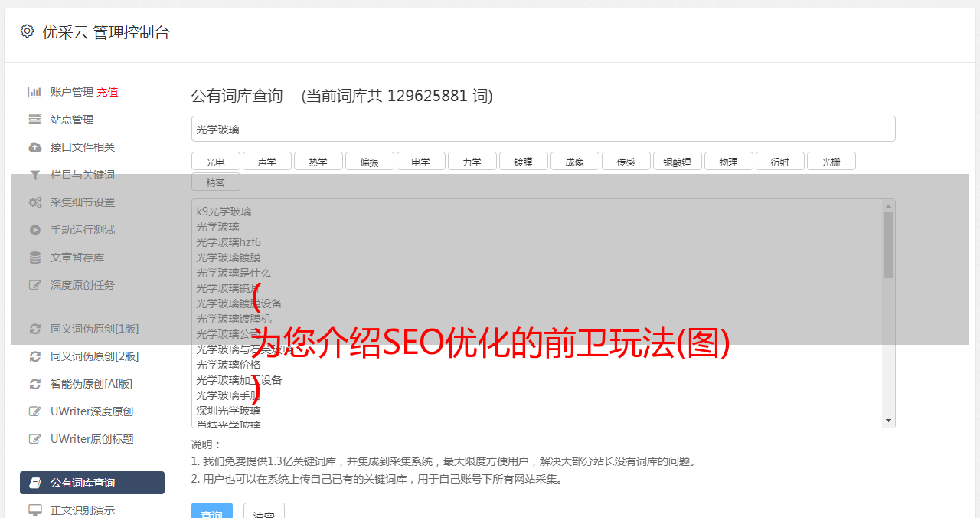Image resolution: width=980 pixels, height=518 pixels.
Task: Open the 文章暂存库 database icon
Action: coord(34,257)
